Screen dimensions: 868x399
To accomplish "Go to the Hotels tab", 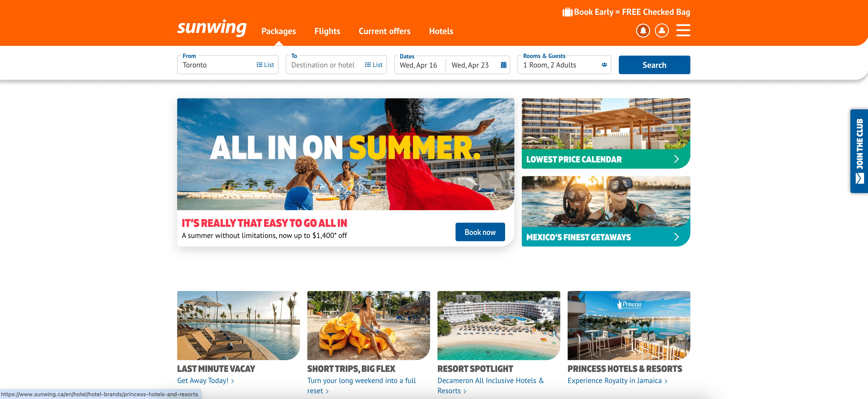I will point(441,31).
